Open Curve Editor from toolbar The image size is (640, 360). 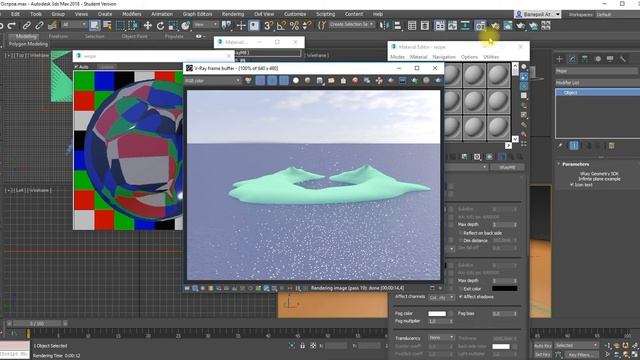coord(452,25)
